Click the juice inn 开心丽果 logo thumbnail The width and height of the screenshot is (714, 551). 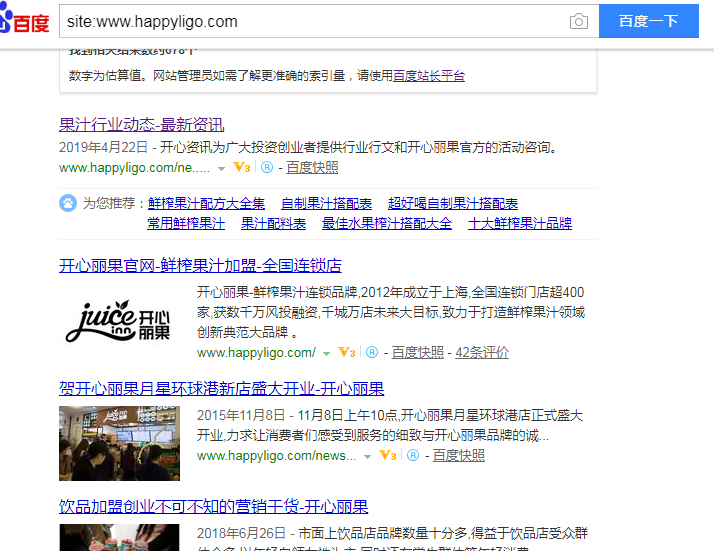click(x=118, y=321)
